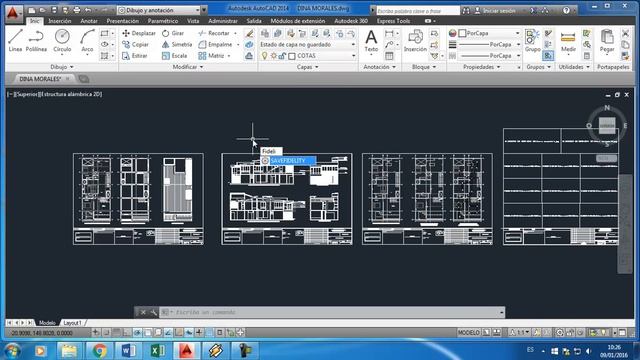
Task: Open the object color PorCapa swatch dropdown
Action: click(x=490, y=33)
